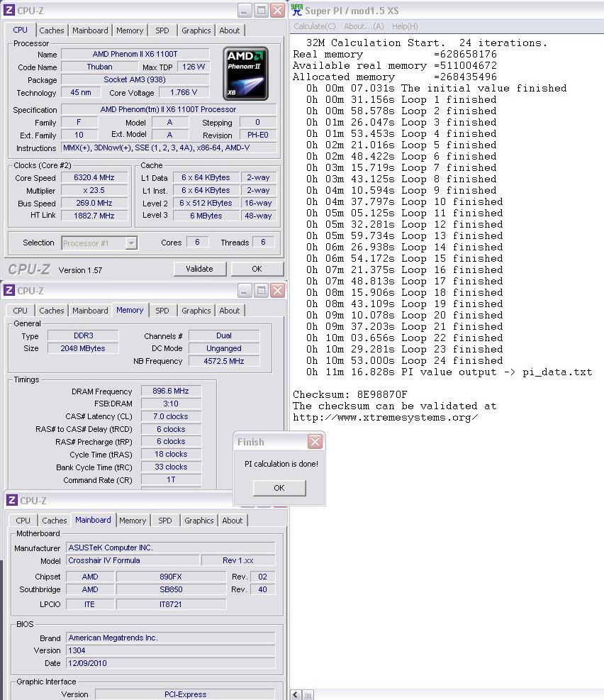This screenshot has width=604, height=700.
Task: Open About tab in top CPU-Z window
Action: tap(229, 30)
